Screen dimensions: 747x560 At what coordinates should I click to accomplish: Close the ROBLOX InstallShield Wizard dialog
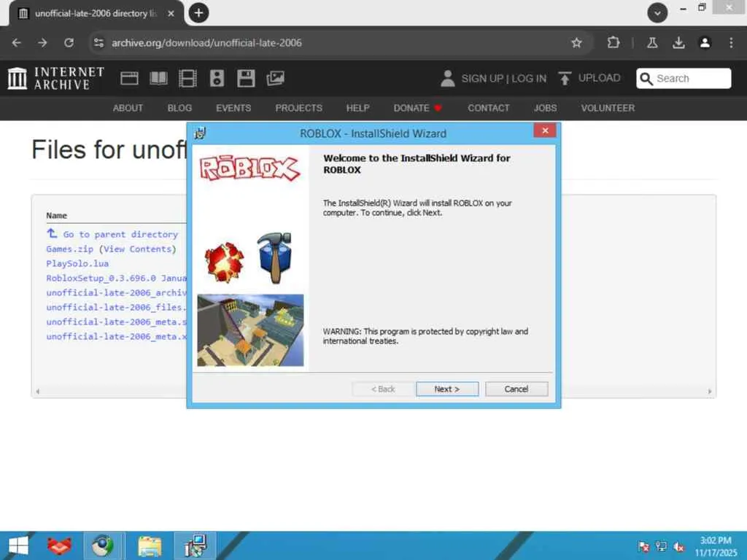click(x=545, y=131)
